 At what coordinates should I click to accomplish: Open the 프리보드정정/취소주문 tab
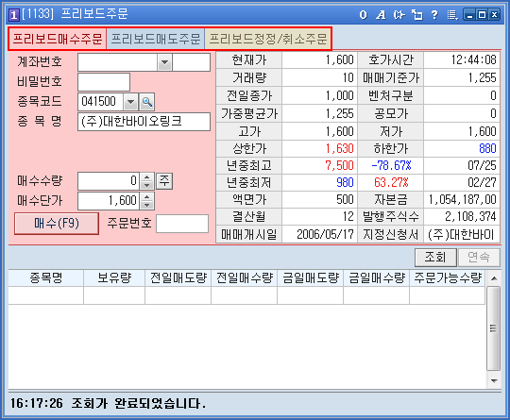click(x=267, y=39)
